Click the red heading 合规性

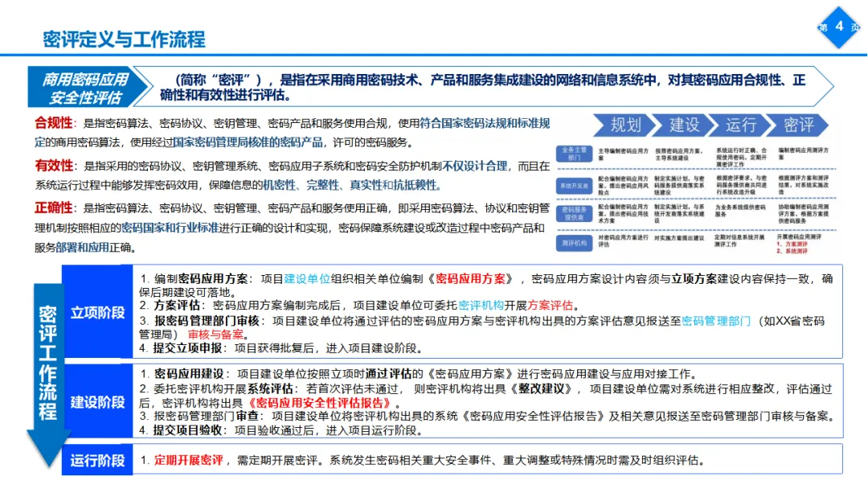pos(54,123)
